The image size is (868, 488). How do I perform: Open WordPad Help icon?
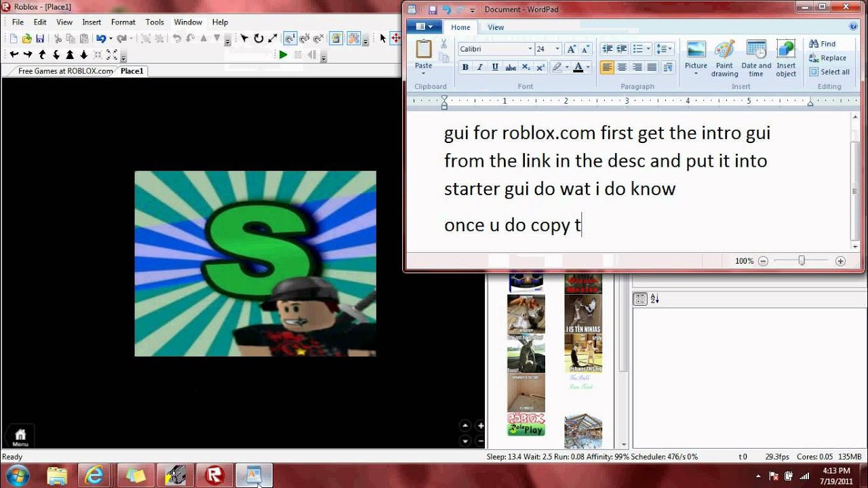(854, 27)
